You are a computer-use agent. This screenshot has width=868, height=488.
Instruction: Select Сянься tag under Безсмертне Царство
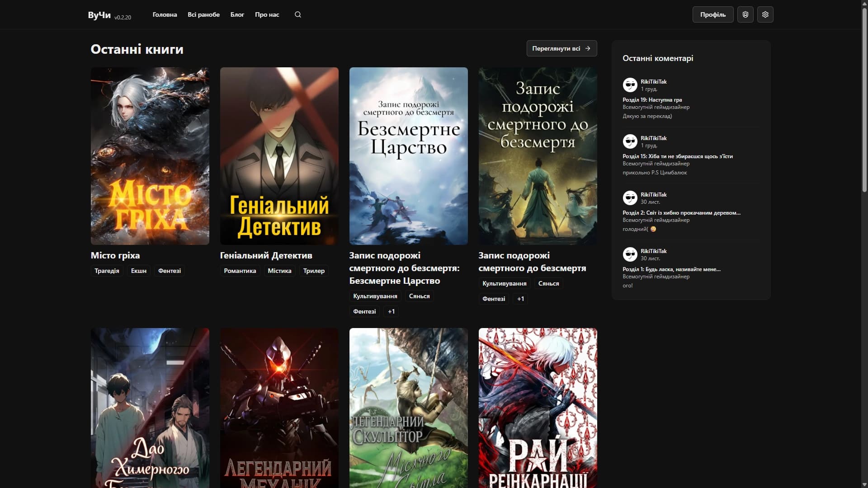(419, 296)
